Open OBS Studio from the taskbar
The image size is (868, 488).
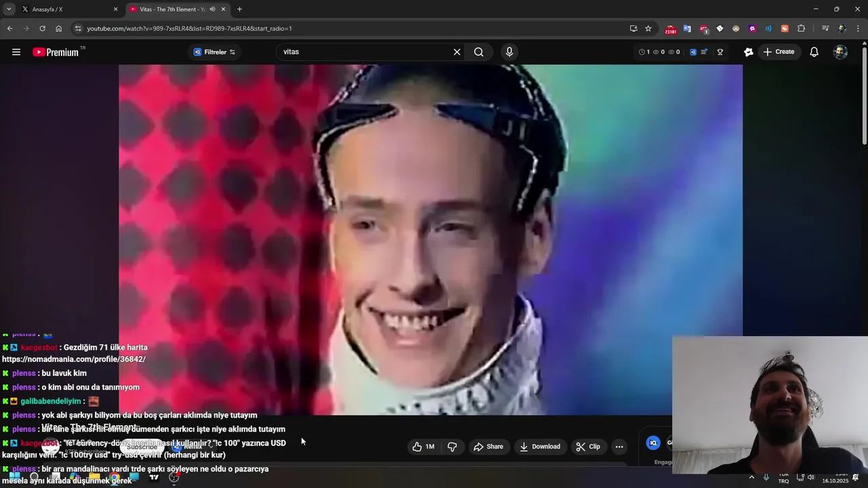(174, 477)
